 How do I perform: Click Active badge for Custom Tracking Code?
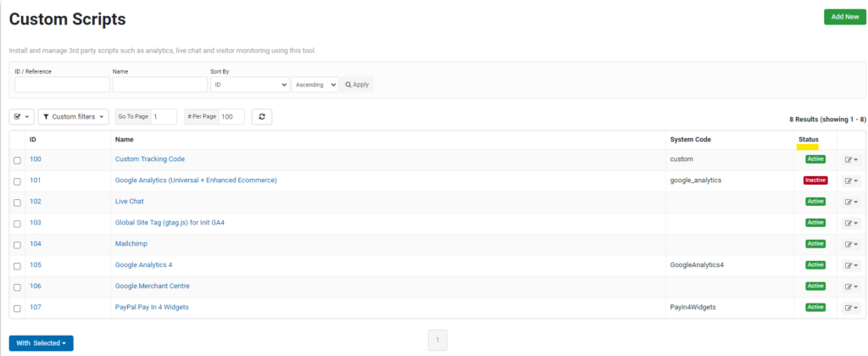tap(815, 159)
